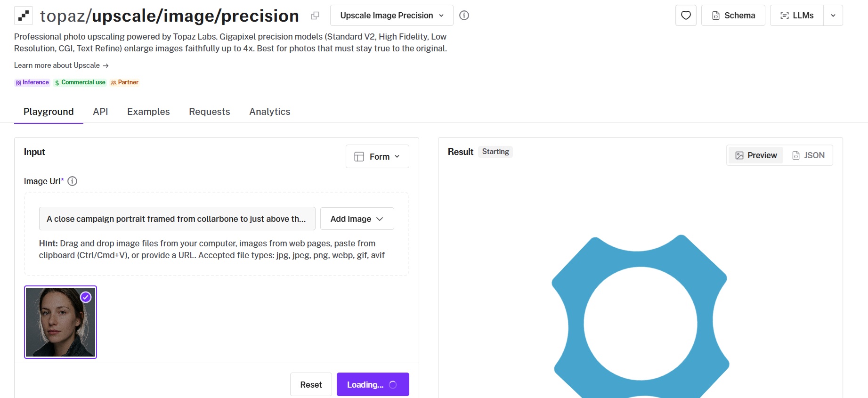
Task: Open the Schema button
Action: [x=733, y=16]
